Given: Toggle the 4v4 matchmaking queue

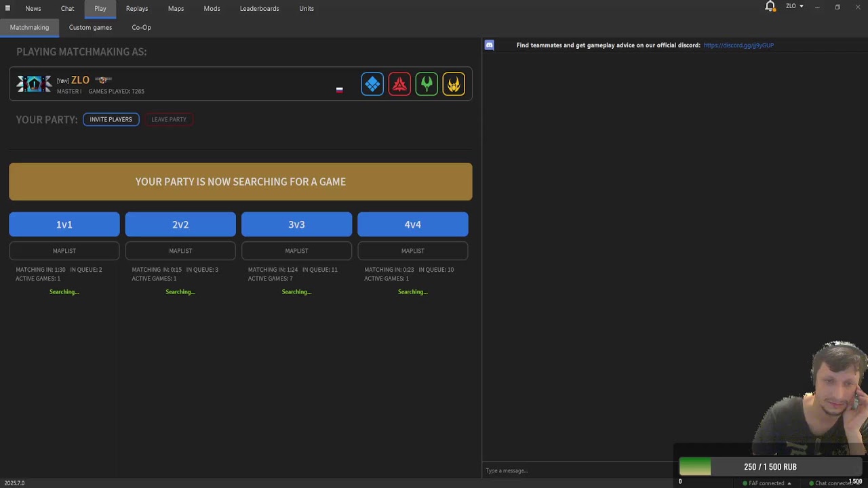Looking at the screenshot, I should (x=413, y=224).
